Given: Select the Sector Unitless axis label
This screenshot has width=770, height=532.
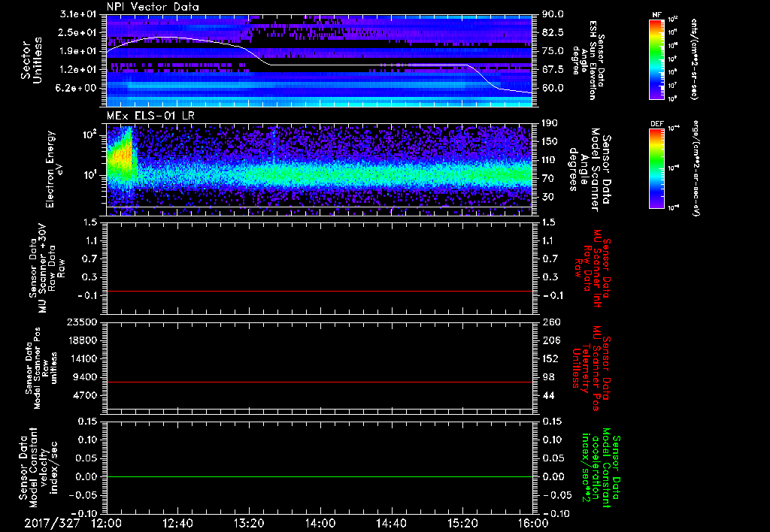Looking at the screenshot, I should click(x=30, y=60).
